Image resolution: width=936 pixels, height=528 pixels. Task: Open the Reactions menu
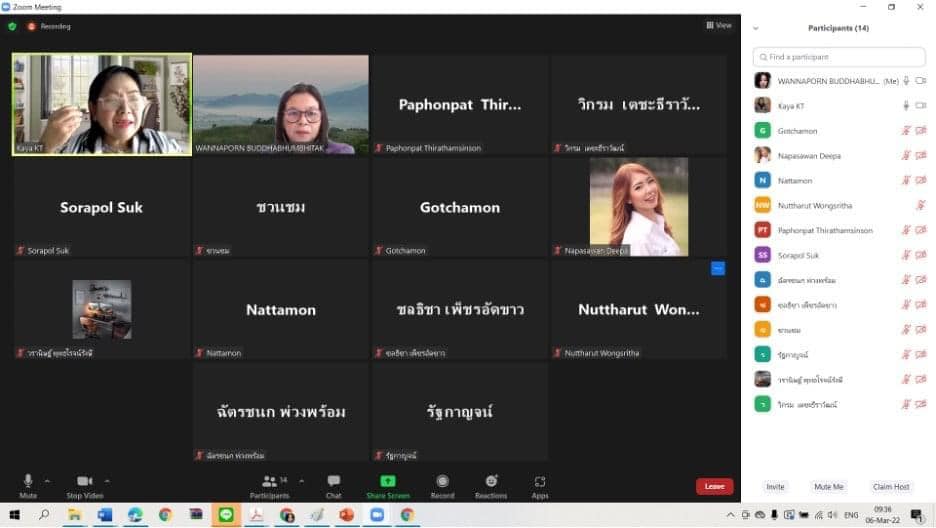(x=491, y=481)
